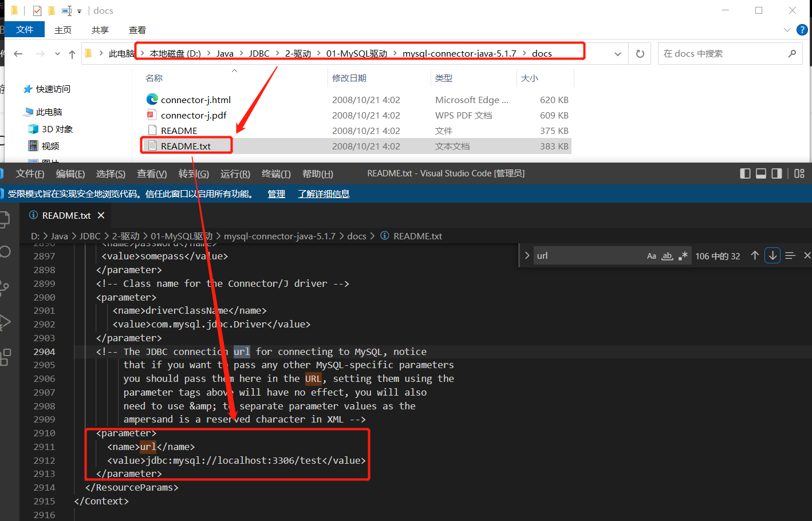Click Explorer back navigation arrow
Viewport: 812px width, 521px height.
18,54
